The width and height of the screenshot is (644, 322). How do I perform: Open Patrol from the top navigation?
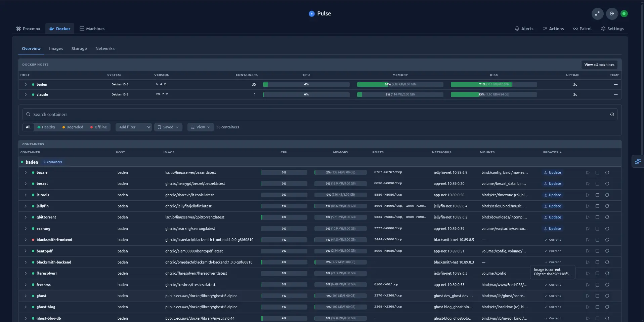(x=583, y=29)
